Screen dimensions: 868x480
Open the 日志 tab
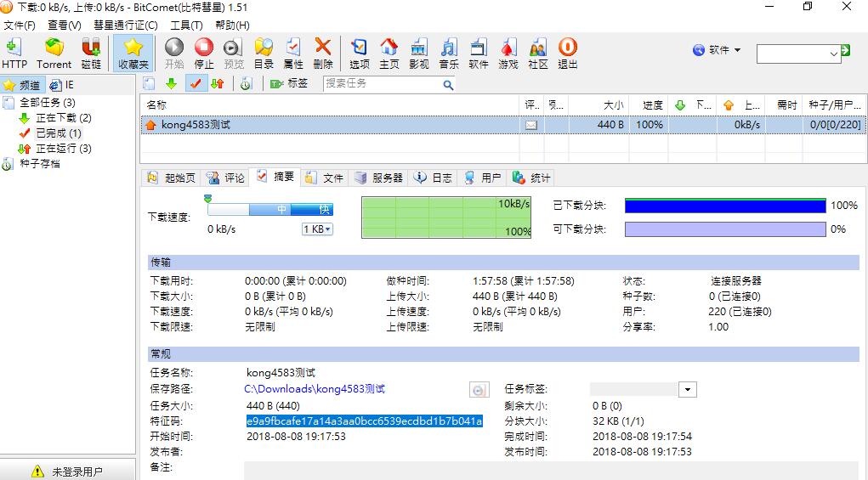[433, 178]
